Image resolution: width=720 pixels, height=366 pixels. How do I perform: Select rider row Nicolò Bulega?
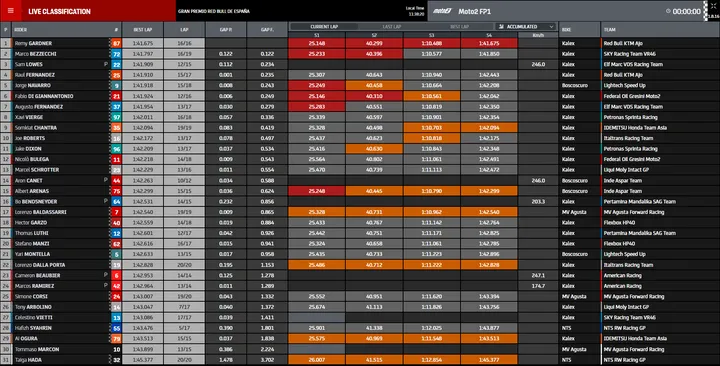[x=360, y=159]
